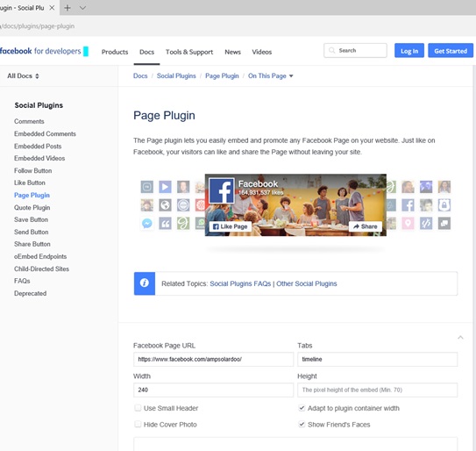Viewport: 476px width, 451px height.
Task: Open Social Plugins FAQs link
Action: [x=240, y=283]
